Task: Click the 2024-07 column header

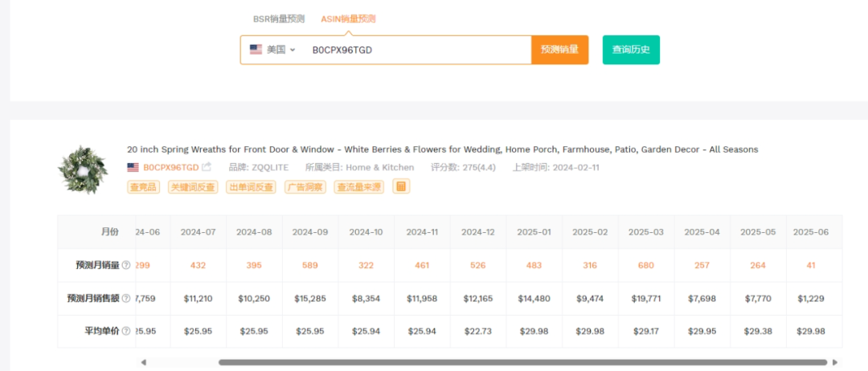Action: pos(199,232)
